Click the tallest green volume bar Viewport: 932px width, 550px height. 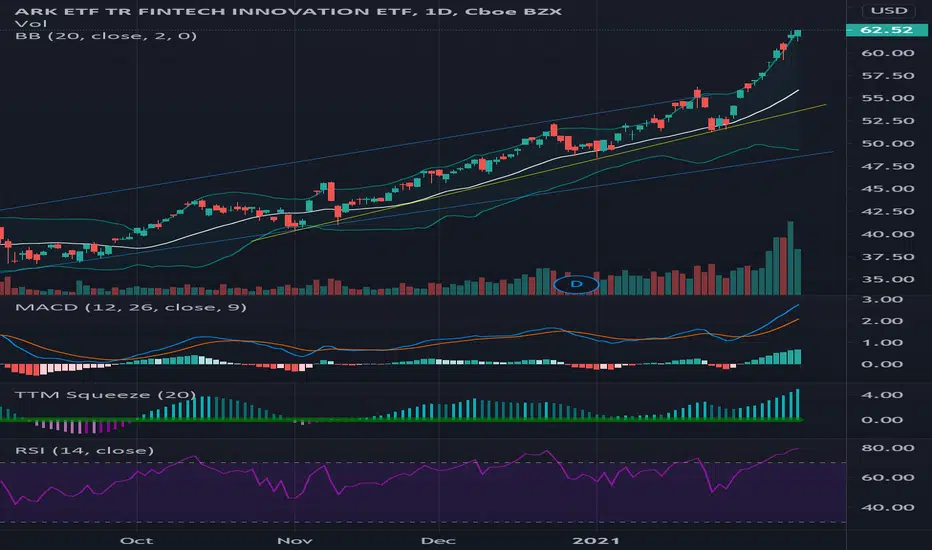tap(791, 258)
